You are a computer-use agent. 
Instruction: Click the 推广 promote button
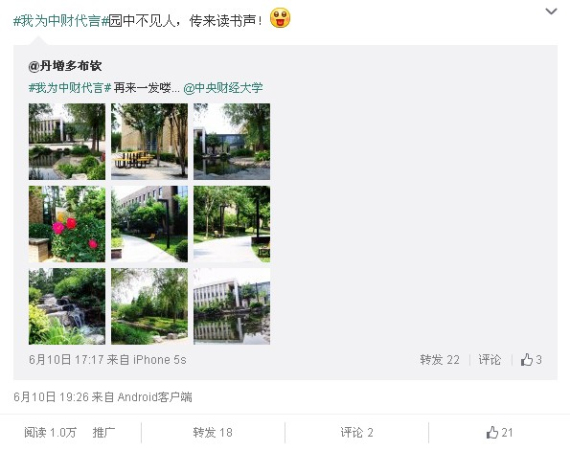pyautogui.click(x=104, y=433)
